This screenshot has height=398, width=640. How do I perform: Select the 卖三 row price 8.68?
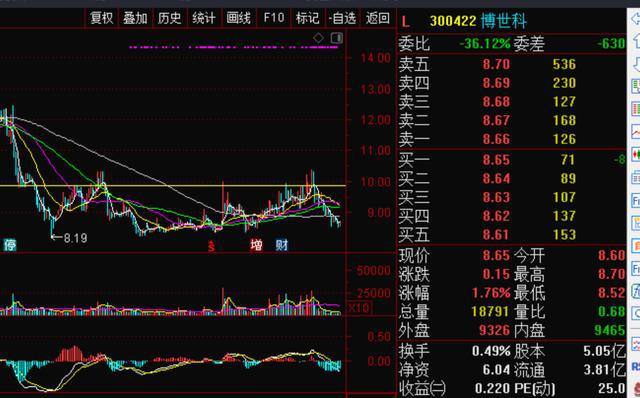click(x=496, y=102)
